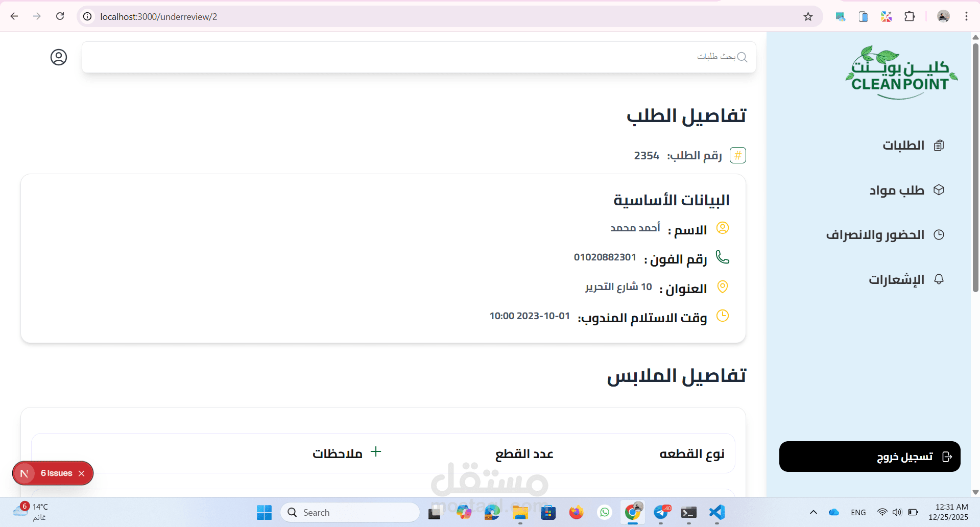Open the Next.js N dev tools icon

[x=24, y=473]
